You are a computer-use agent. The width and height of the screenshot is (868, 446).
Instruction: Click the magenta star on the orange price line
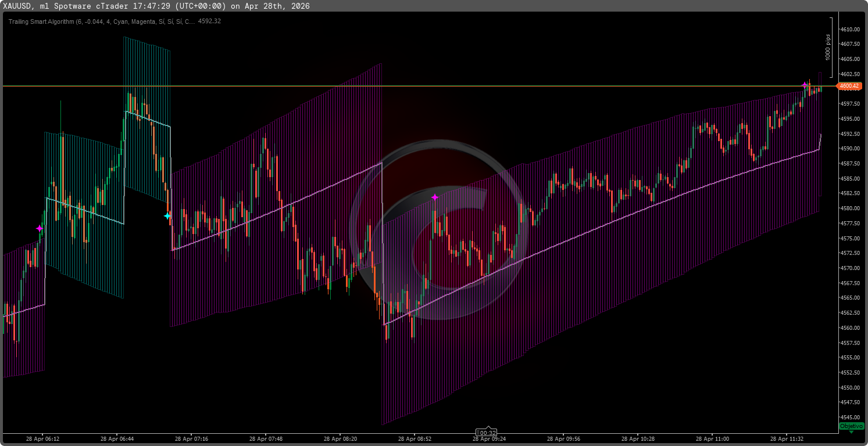point(805,85)
